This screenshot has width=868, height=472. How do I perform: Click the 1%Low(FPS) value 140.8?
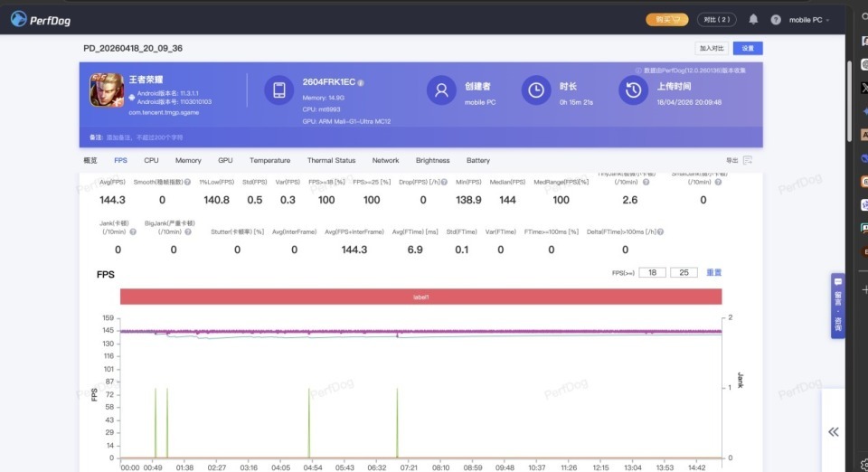click(216, 200)
